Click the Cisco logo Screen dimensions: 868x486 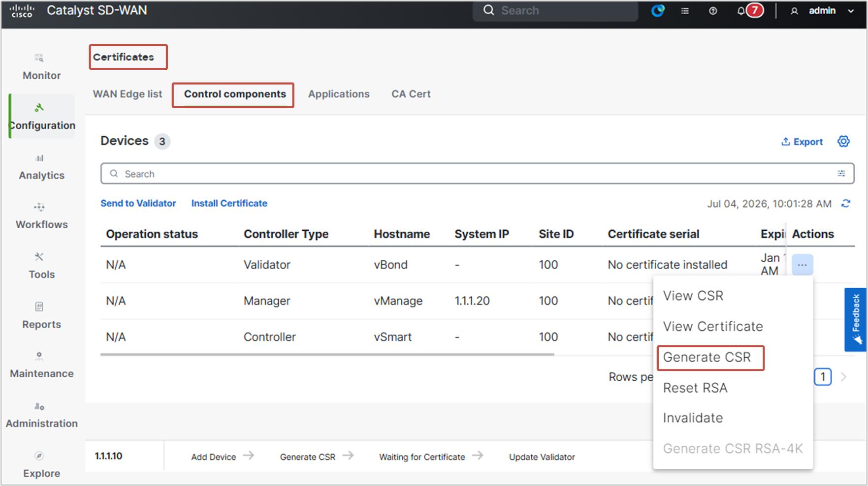click(x=22, y=11)
